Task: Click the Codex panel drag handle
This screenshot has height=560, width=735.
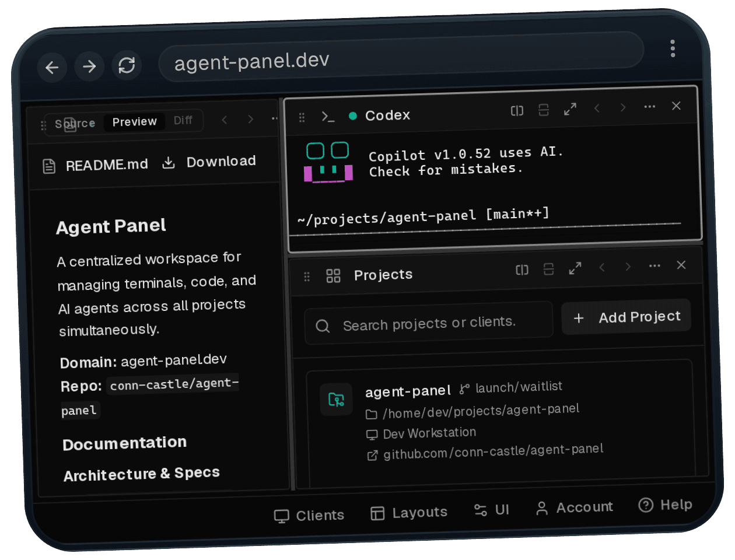Action: click(x=302, y=117)
